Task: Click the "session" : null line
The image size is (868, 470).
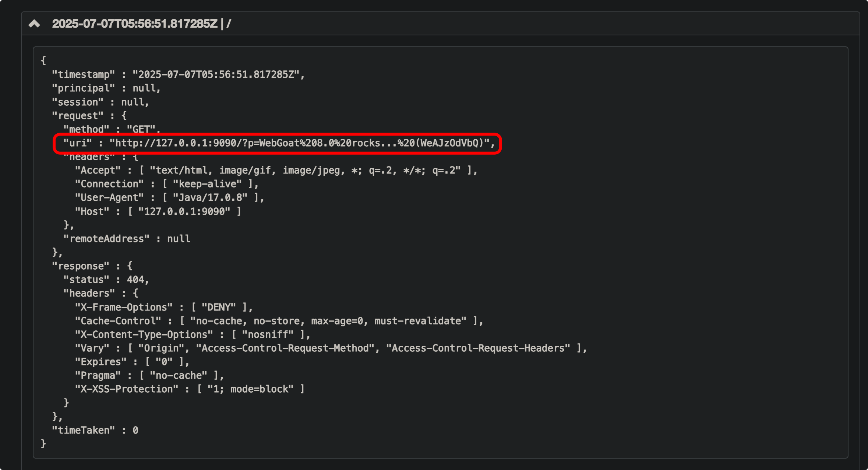Action: [x=100, y=102]
